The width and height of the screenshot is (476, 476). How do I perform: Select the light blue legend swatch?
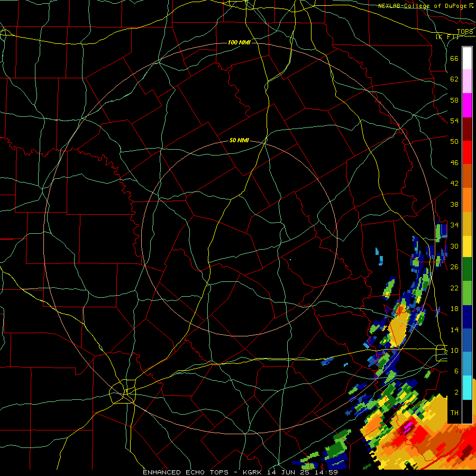467,364
